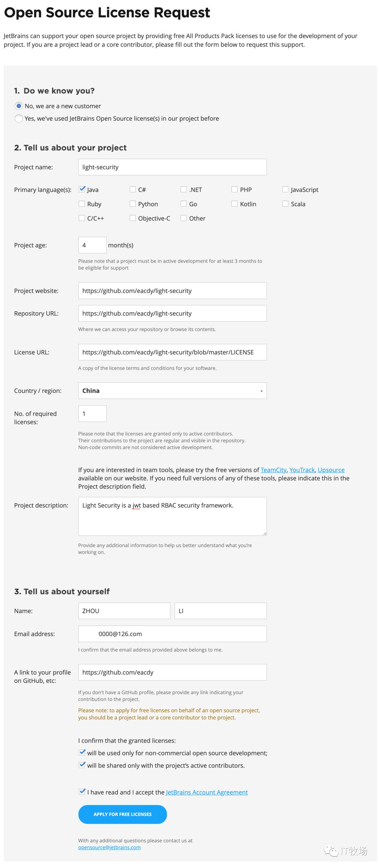Click the License URL text field
This screenshot has height=868, width=380.
click(x=172, y=352)
